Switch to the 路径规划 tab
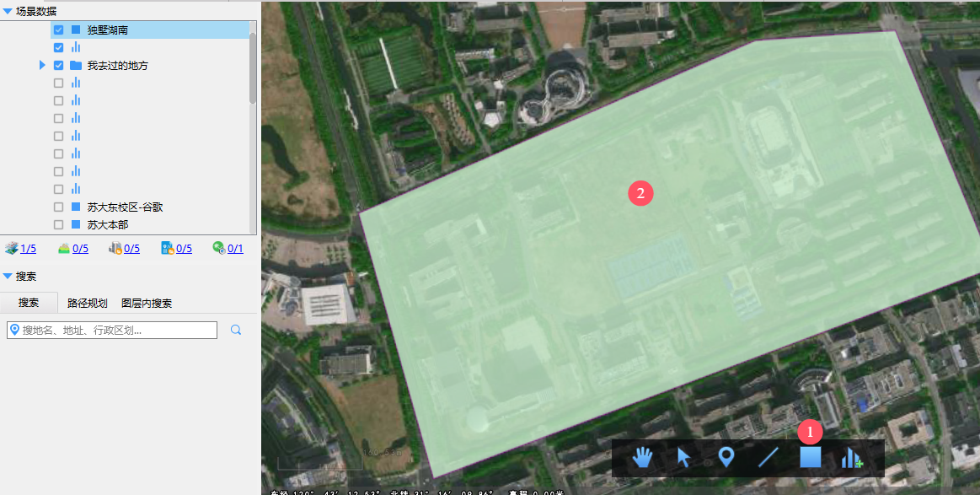980x495 pixels. pos(88,303)
